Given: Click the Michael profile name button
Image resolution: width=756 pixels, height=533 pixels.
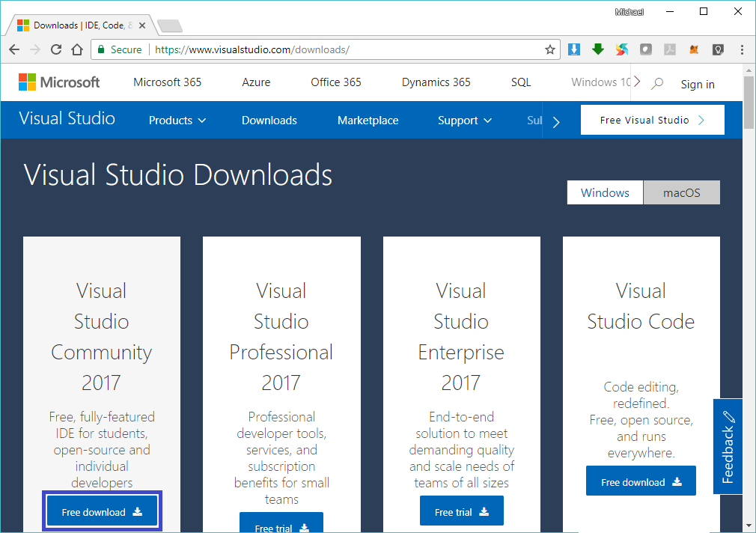Looking at the screenshot, I should tap(630, 12).
